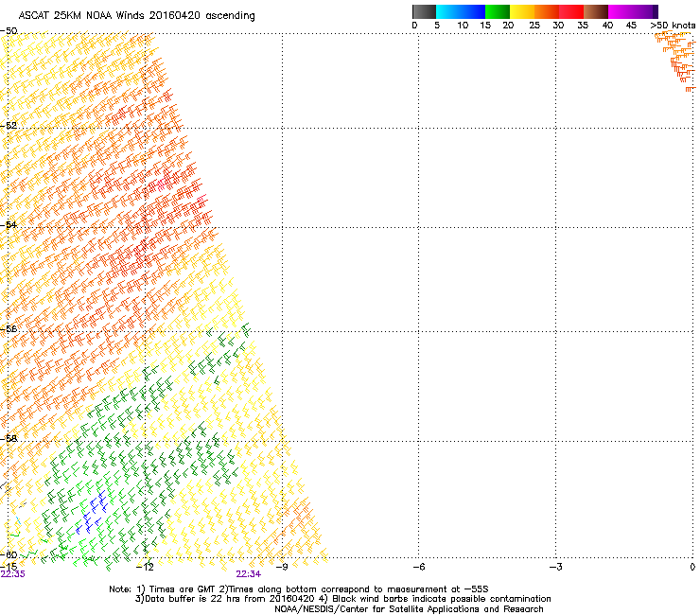Click the 0 longitude label

[x=692, y=567]
